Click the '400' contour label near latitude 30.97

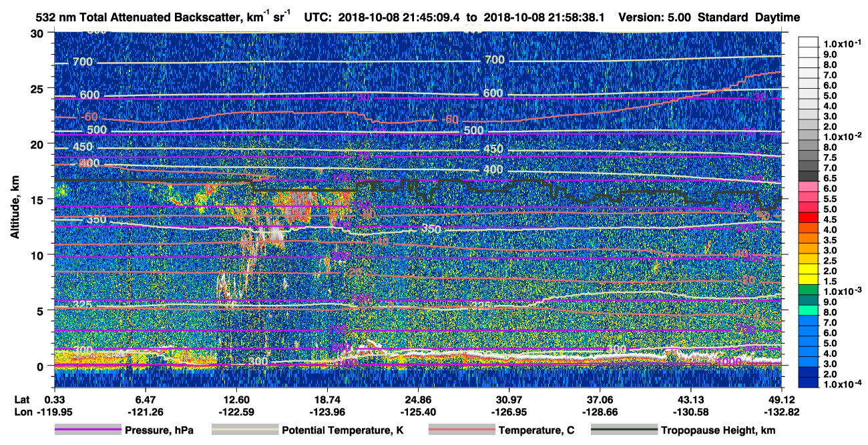click(493, 170)
